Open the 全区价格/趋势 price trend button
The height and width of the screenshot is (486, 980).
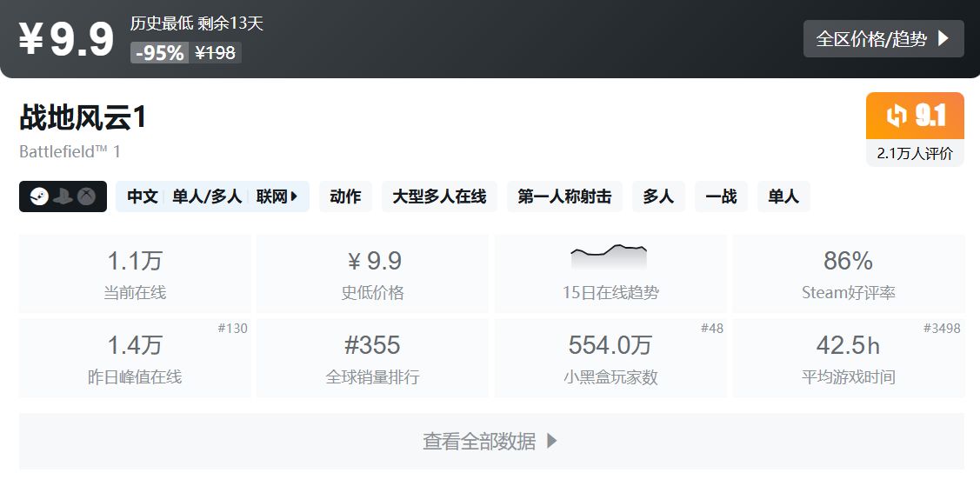(883, 39)
